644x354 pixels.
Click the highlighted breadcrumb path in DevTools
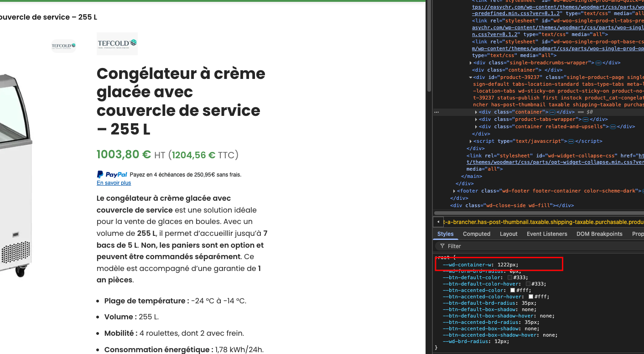pyautogui.click(x=543, y=222)
